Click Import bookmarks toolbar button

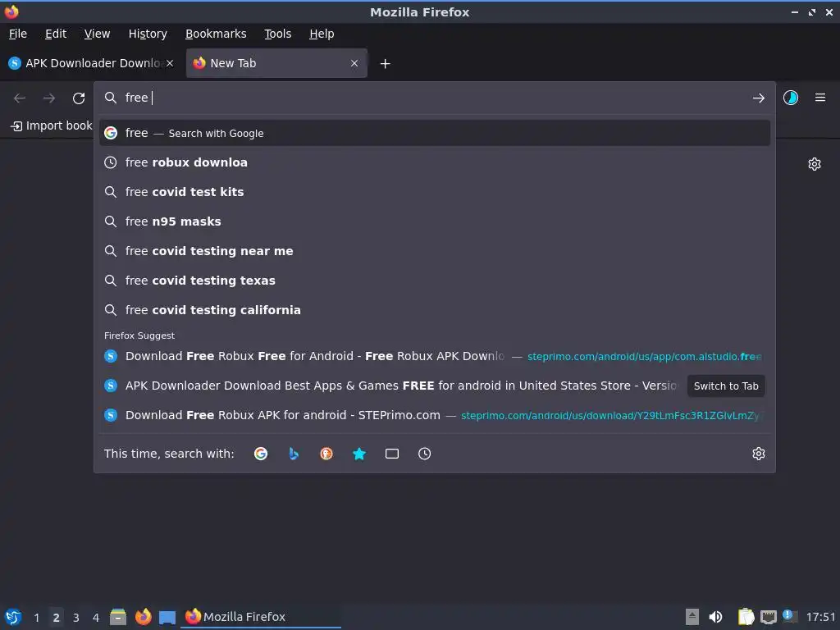(52, 126)
